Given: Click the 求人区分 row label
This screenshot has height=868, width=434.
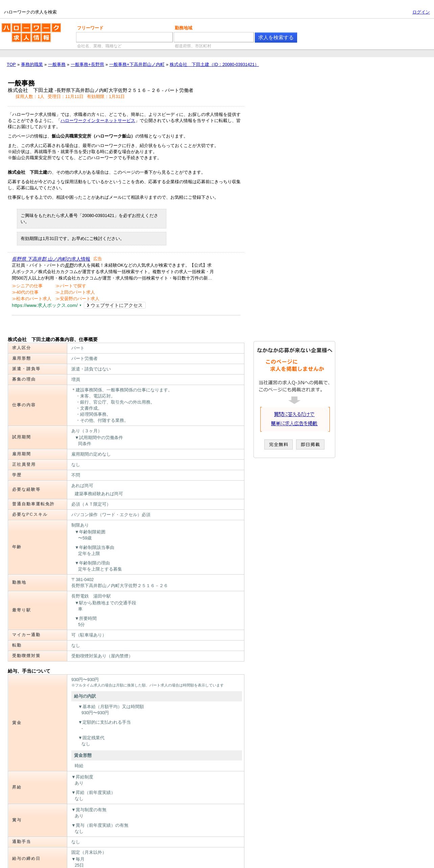Looking at the screenshot, I should (21, 348).
